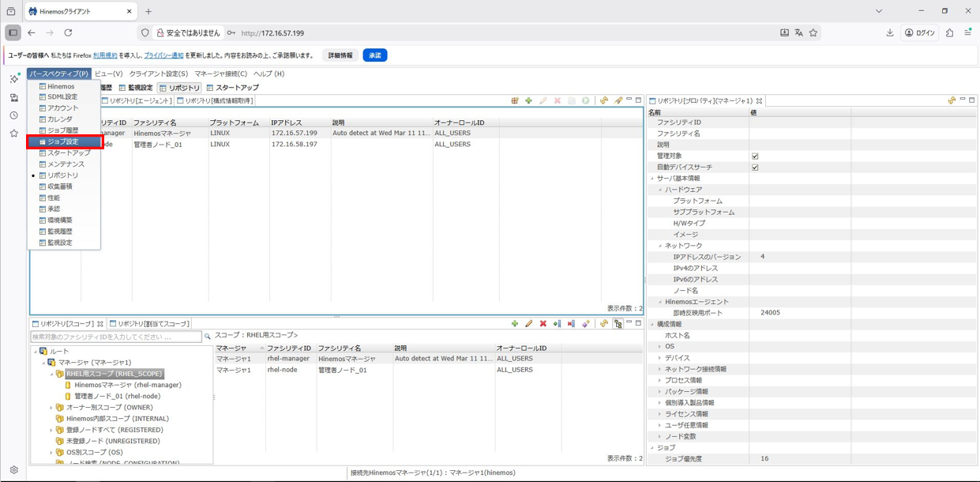Switch to the リポジトリ[割当てスコープ] tab

(149, 324)
